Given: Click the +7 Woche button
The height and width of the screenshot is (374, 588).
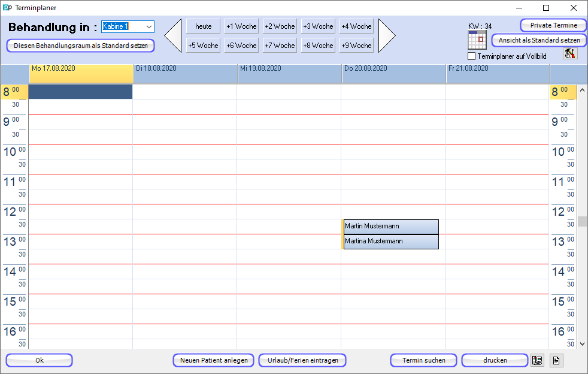Looking at the screenshot, I should pos(280,46).
